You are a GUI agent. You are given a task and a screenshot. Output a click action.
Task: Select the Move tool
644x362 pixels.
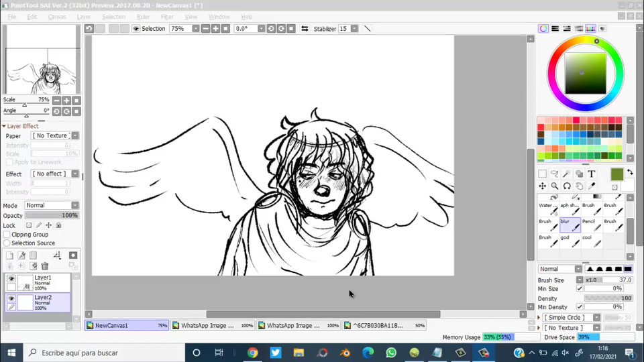[543, 186]
